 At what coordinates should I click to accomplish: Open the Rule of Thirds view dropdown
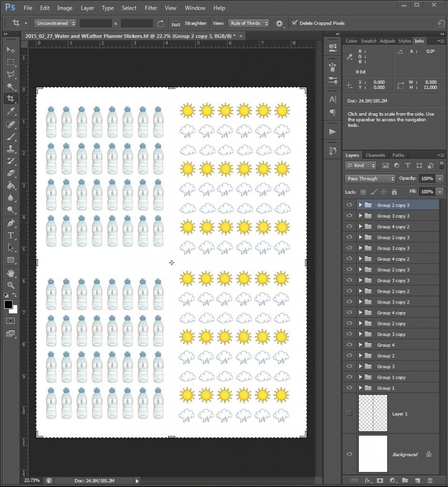click(248, 23)
